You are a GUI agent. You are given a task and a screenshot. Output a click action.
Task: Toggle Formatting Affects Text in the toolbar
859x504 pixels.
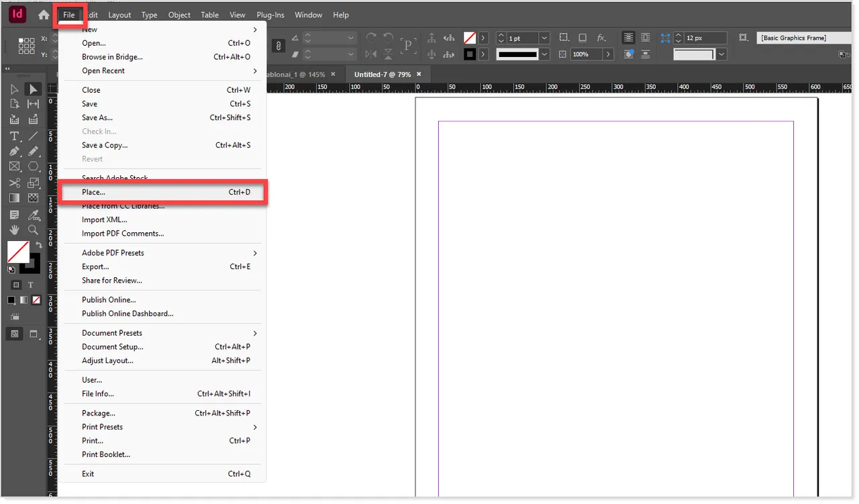tap(31, 285)
